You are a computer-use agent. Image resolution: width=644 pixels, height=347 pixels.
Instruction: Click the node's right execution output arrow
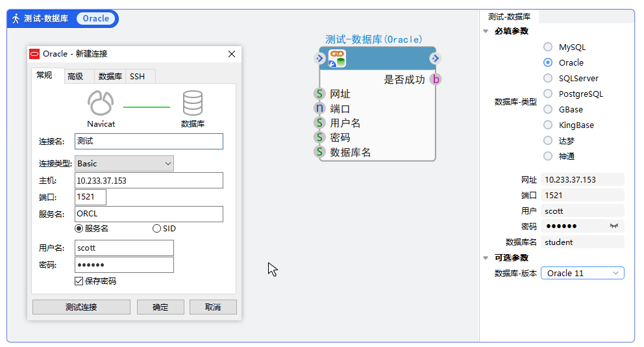(x=435, y=58)
